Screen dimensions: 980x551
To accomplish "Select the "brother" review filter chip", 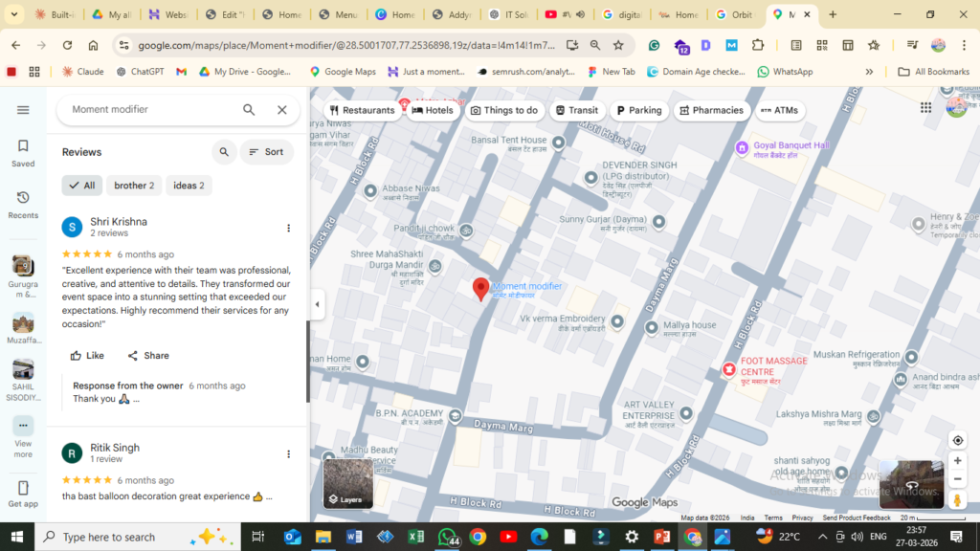I will point(134,186).
